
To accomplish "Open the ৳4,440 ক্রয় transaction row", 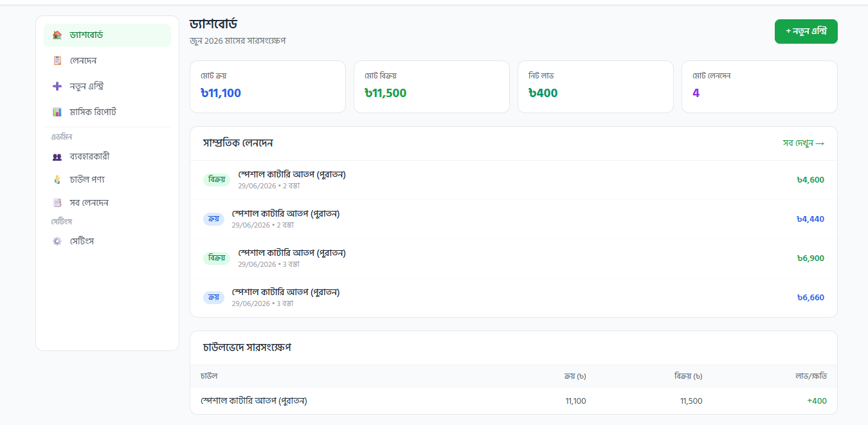I will [514, 219].
